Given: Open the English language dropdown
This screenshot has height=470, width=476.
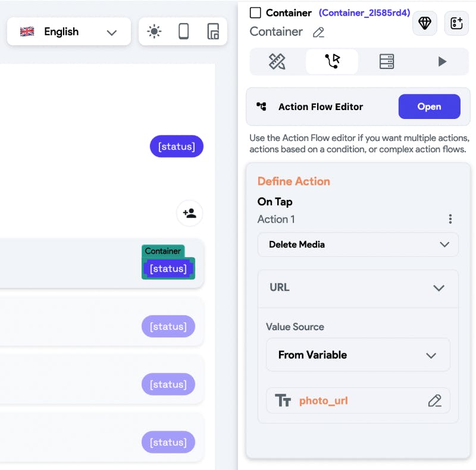Looking at the screenshot, I should [x=69, y=32].
